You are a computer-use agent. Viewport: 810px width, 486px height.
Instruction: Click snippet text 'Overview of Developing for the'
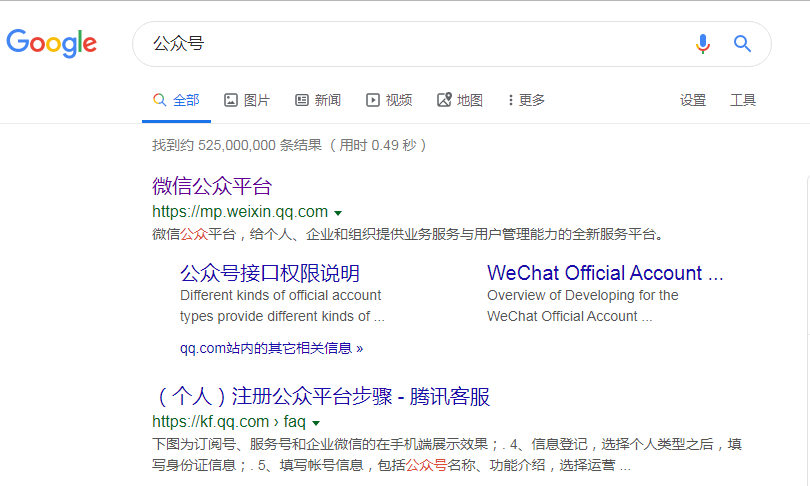[x=583, y=295]
